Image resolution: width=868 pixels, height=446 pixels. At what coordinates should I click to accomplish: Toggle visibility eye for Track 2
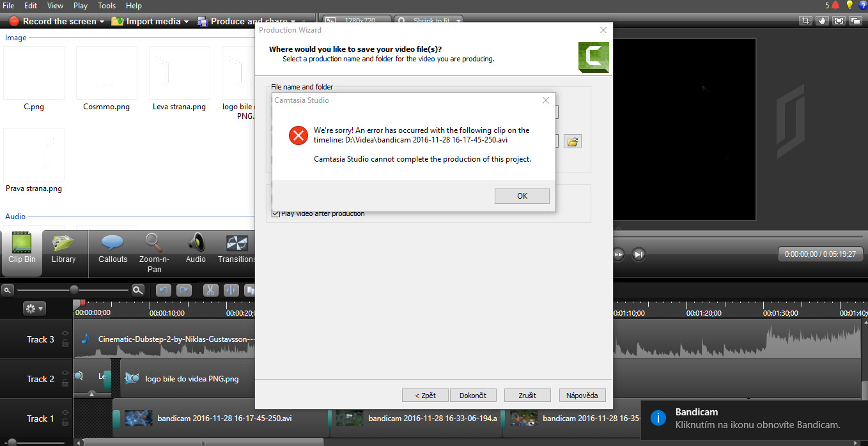(x=65, y=373)
